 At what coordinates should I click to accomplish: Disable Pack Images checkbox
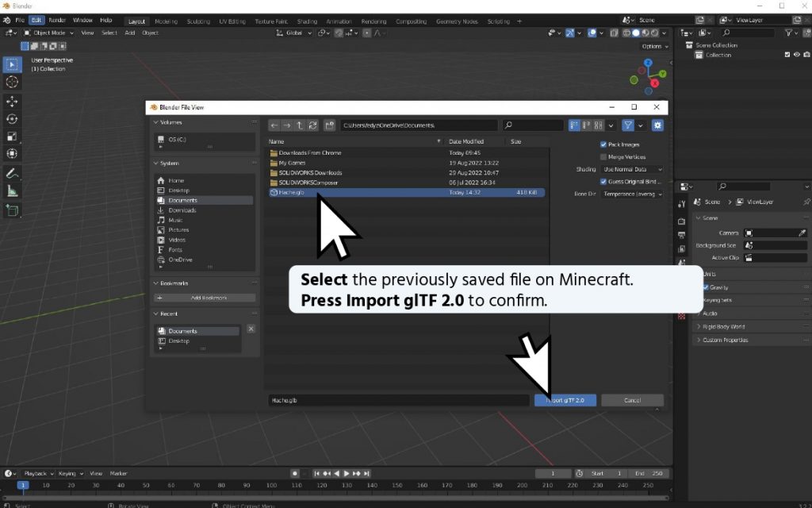[603, 144]
